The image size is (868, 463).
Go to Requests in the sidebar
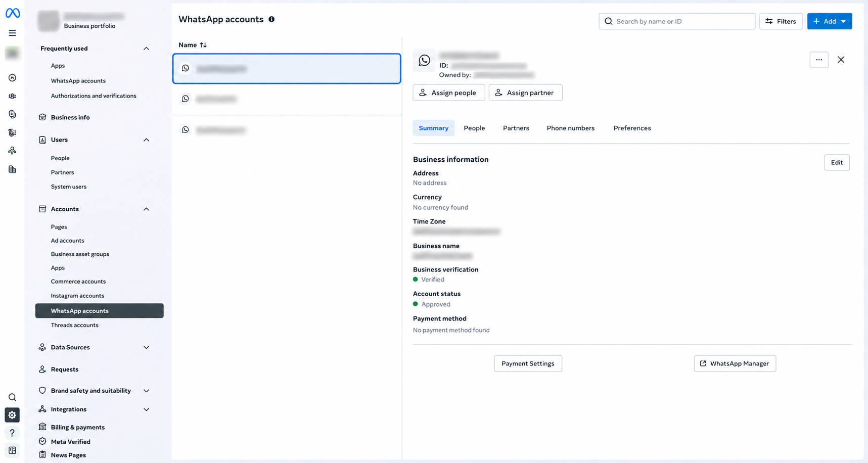click(x=64, y=369)
